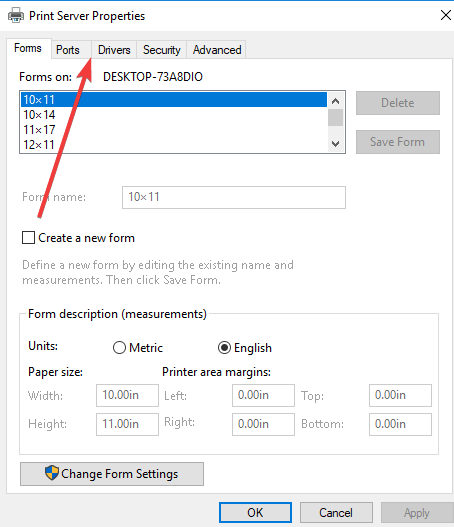454x527 pixels.
Task: Select the 11×17 form entry
Action: coord(174,129)
